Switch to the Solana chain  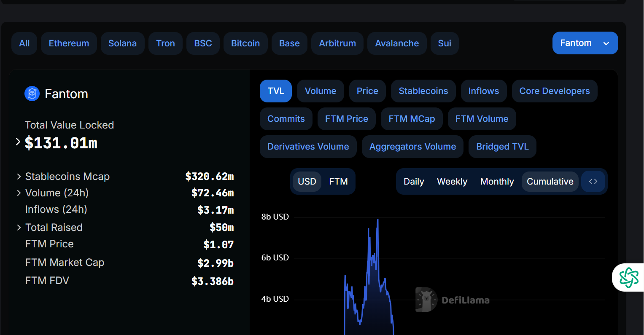[x=122, y=43]
